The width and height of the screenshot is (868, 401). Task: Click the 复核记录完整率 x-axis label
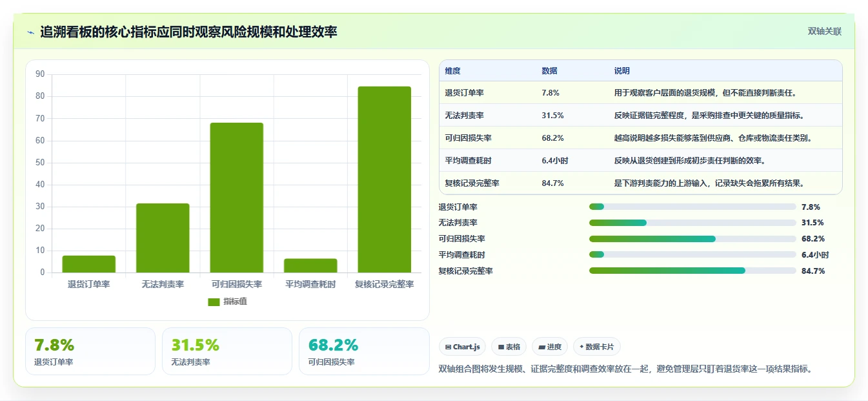pyautogui.click(x=385, y=285)
